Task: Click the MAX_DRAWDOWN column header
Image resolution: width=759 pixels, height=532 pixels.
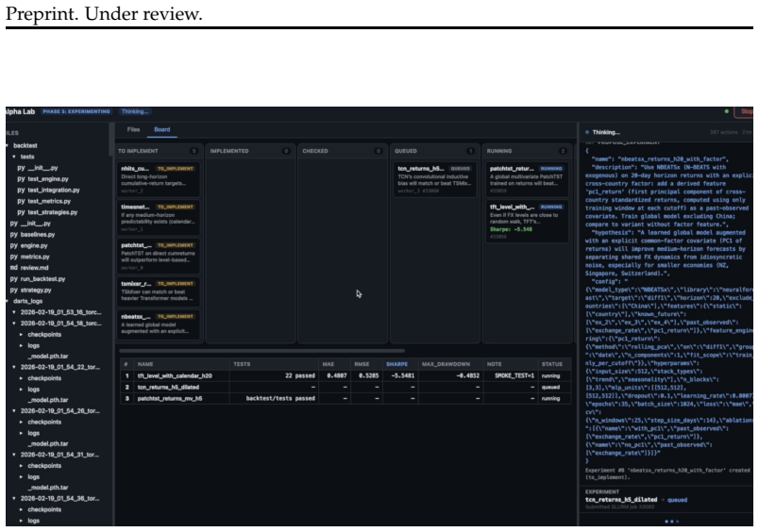Action: coord(446,364)
